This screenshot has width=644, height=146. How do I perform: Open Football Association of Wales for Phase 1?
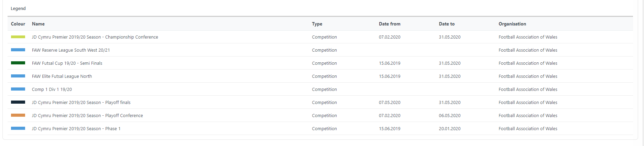pos(528,129)
